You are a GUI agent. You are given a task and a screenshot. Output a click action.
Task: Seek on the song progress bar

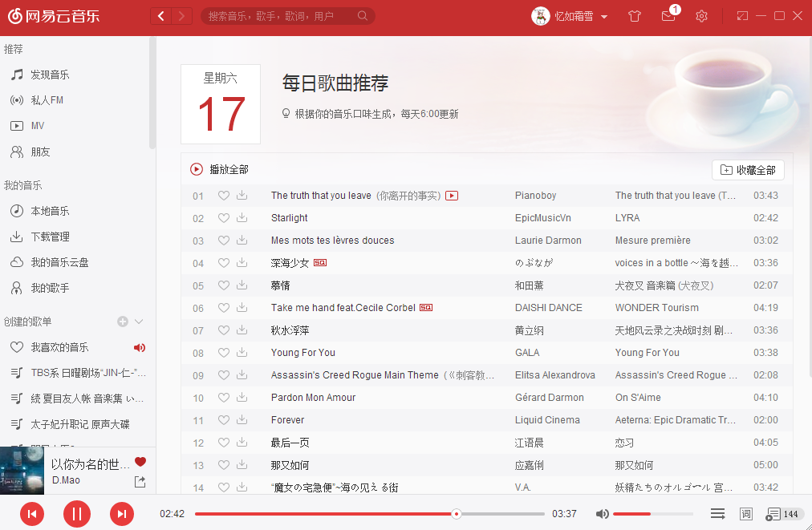pyautogui.click(x=370, y=514)
